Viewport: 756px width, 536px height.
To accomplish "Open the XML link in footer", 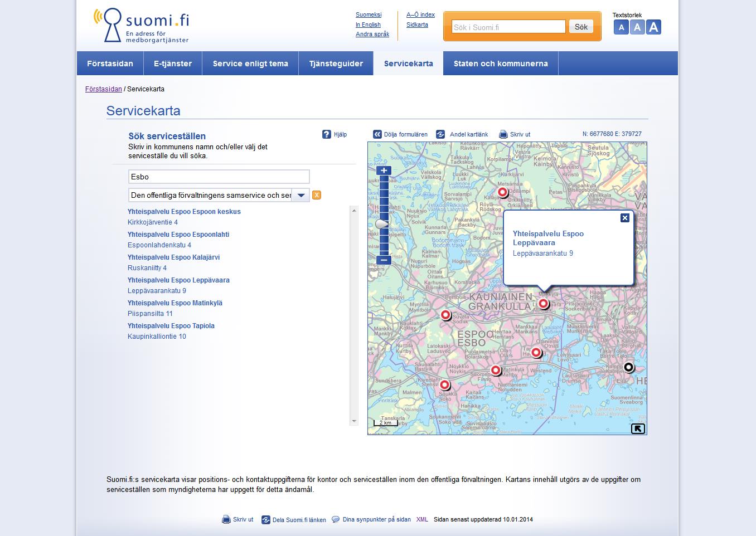I will (x=422, y=519).
